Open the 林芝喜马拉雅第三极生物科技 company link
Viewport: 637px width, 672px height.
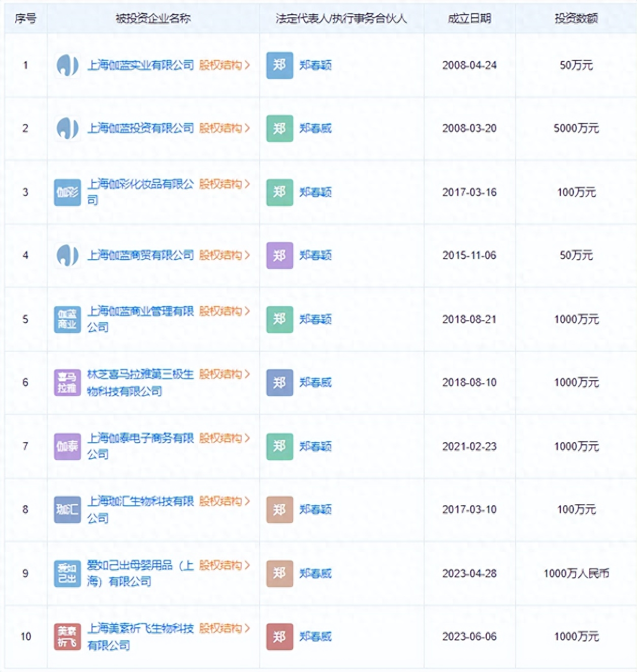click(x=140, y=375)
